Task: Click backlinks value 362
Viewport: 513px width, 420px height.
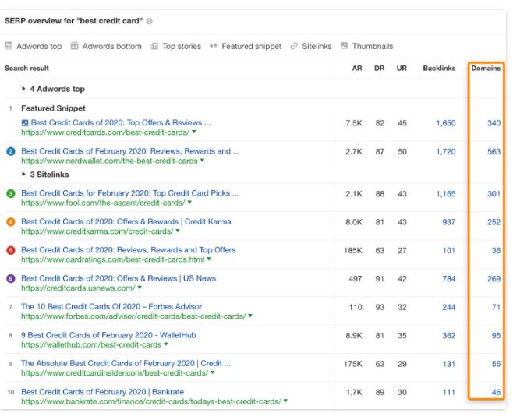Action: (449, 335)
